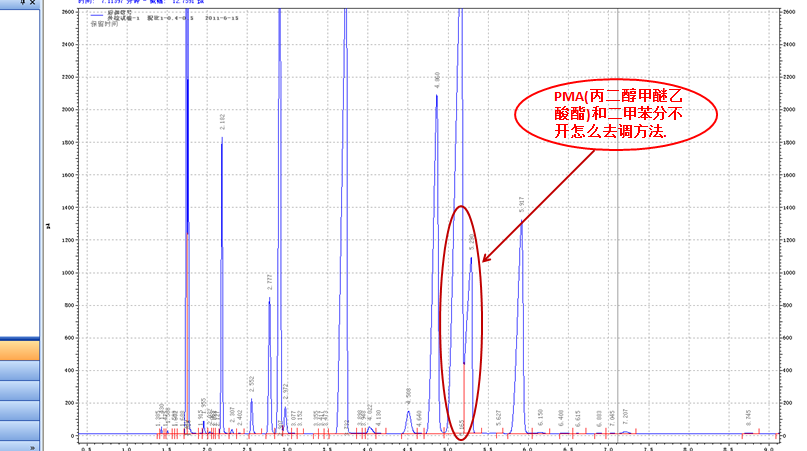Select the peak label 2.552
Screen dimensions: 807x451
(252, 384)
